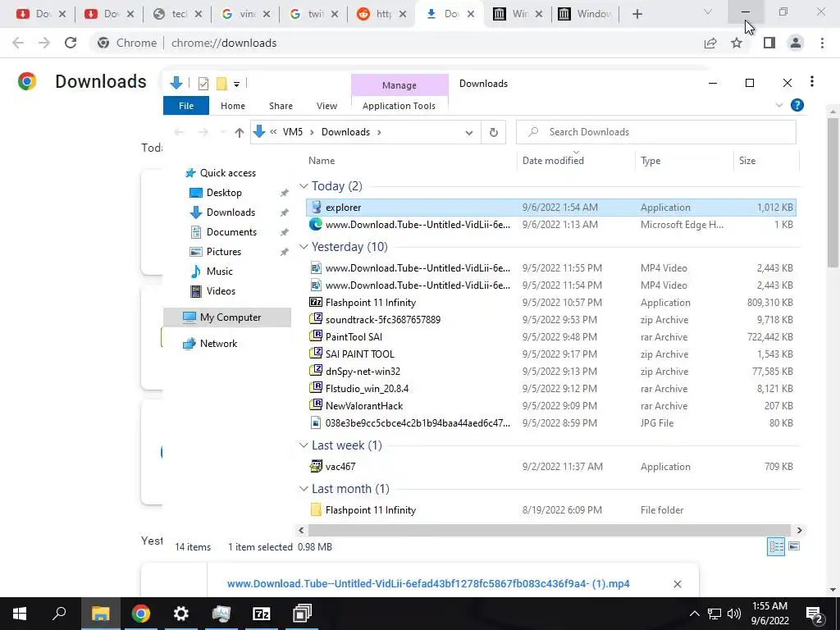The height and width of the screenshot is (630, 840).
Task: Select the NewValorantHack rar archive
Action: click(x=550, y=405)
